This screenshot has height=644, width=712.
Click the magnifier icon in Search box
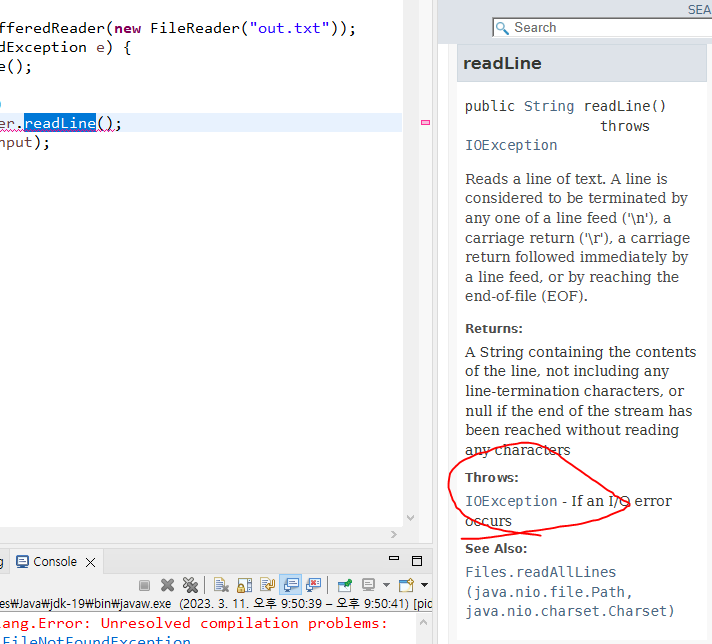click(x=502, y=28)
